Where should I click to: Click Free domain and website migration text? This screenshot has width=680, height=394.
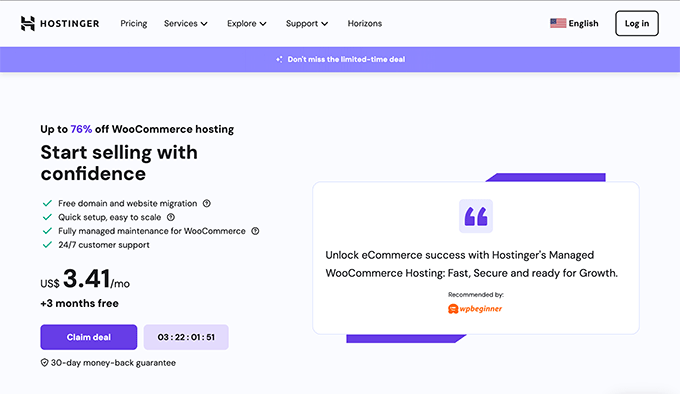pos(128,203)
